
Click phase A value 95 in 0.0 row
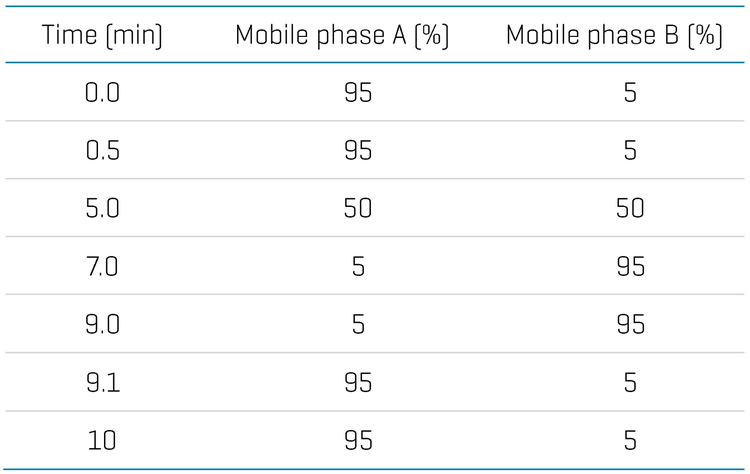pyautogui.click(x=358, y=92)
